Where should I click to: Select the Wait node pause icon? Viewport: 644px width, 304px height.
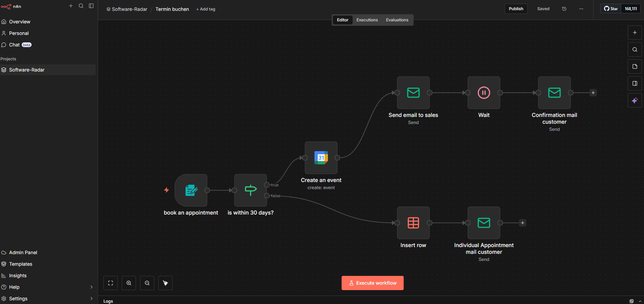pyautogui.click(x=484, y=93)
